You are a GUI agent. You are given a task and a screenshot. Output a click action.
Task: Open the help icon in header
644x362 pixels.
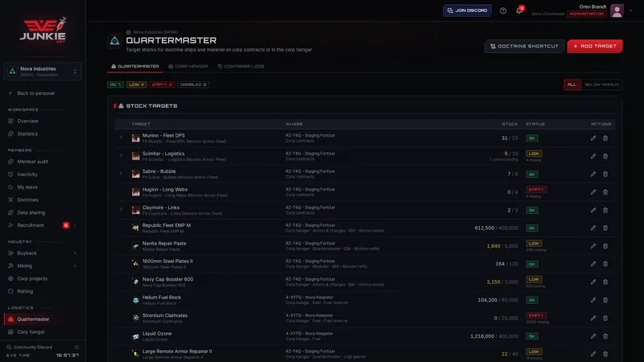(503, 10)
